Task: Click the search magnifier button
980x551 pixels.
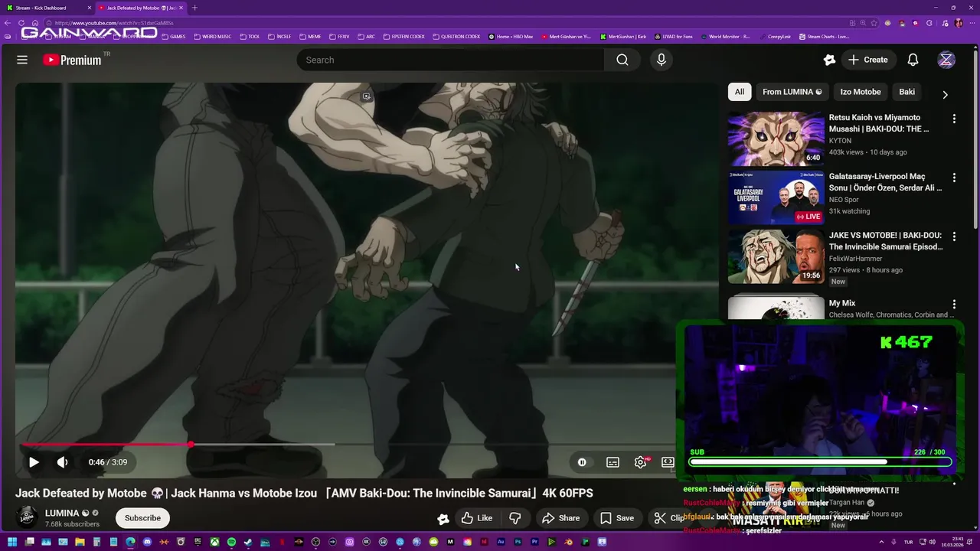Action: 622,60
